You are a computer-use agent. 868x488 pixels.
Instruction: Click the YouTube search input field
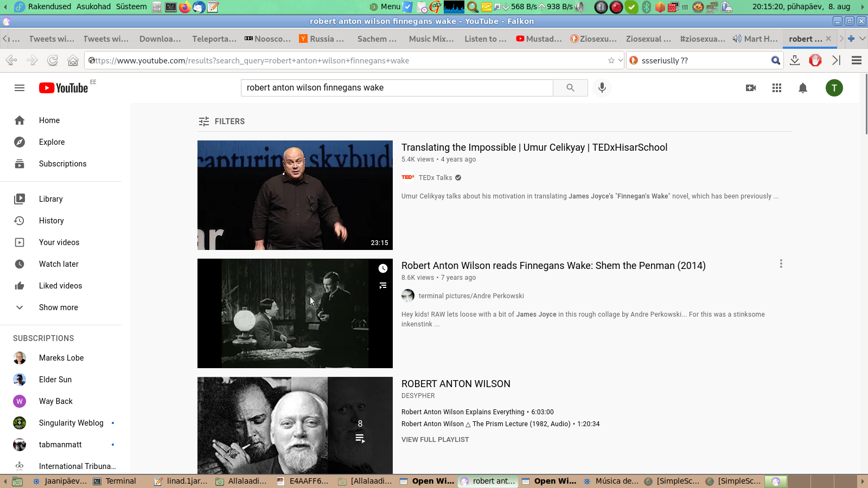click(x=397, y=88)
